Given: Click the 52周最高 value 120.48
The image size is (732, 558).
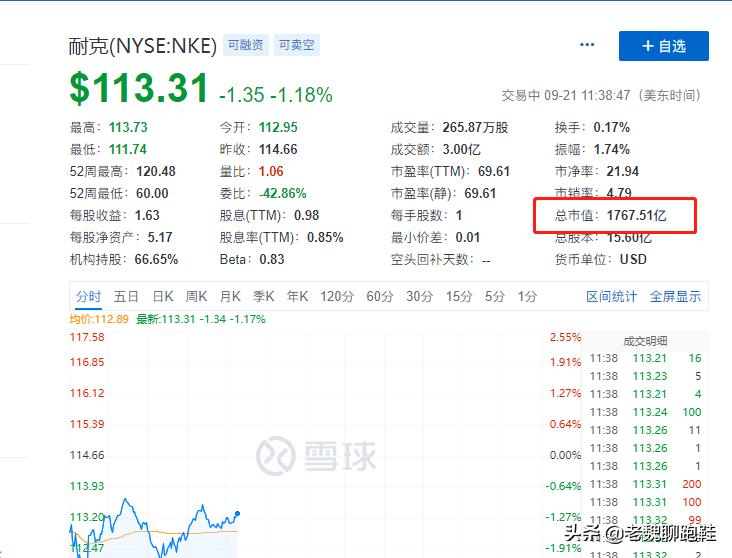Looking at the screenshot, I should 156,171.
